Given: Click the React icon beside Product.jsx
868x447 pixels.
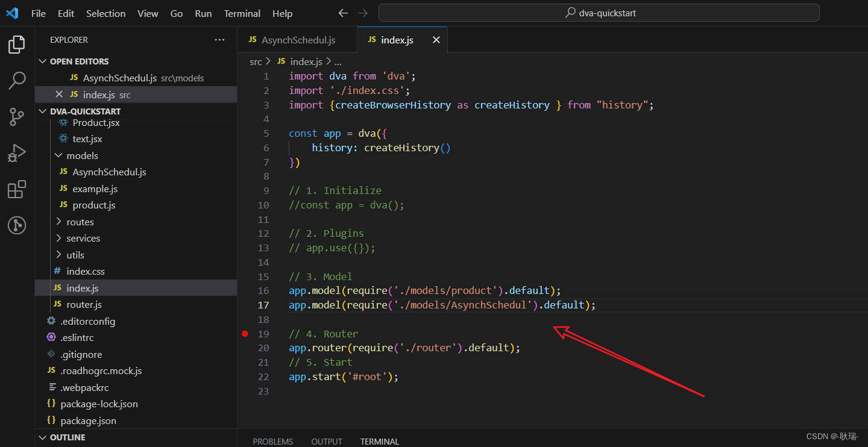Looking at the screenshot, I should click(64, 122).
